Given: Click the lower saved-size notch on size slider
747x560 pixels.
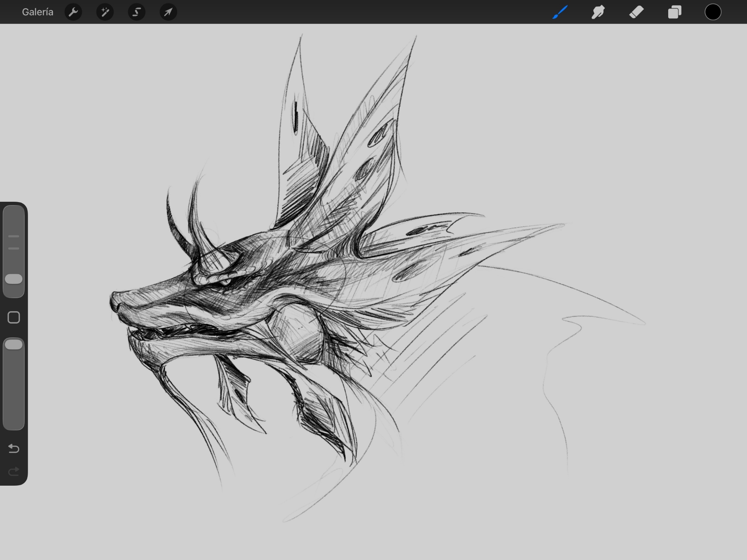Looking at the screenshot, I should coord(14,248).
